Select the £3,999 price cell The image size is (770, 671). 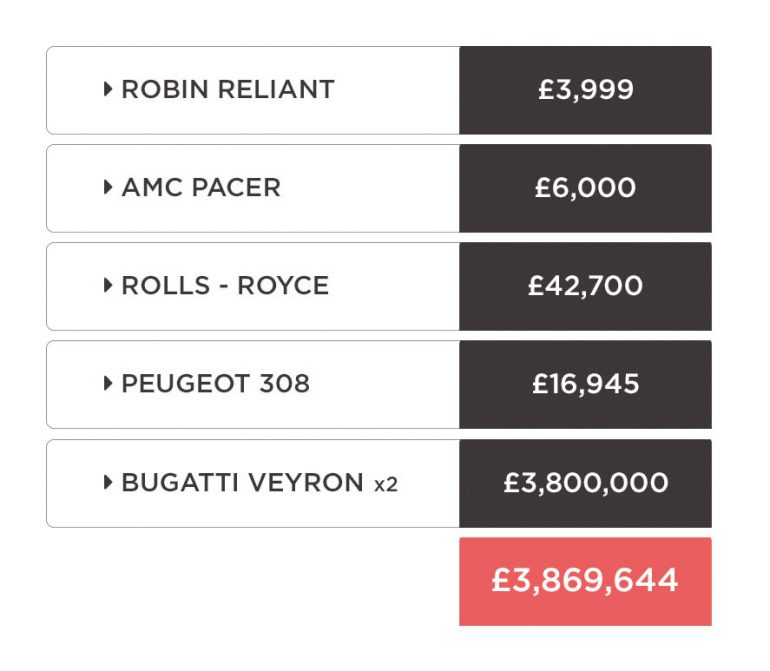[x=585, y=90]
